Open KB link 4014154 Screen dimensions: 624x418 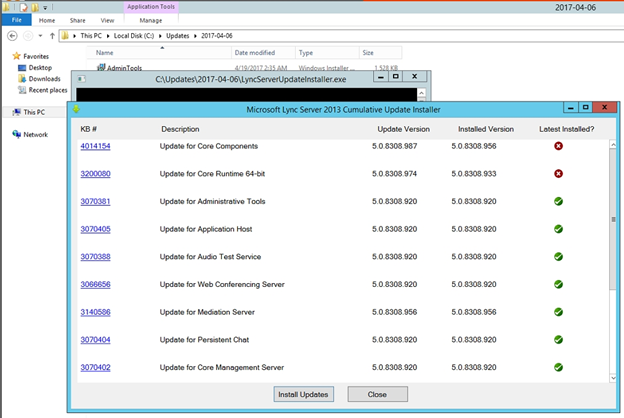point(95,146)
